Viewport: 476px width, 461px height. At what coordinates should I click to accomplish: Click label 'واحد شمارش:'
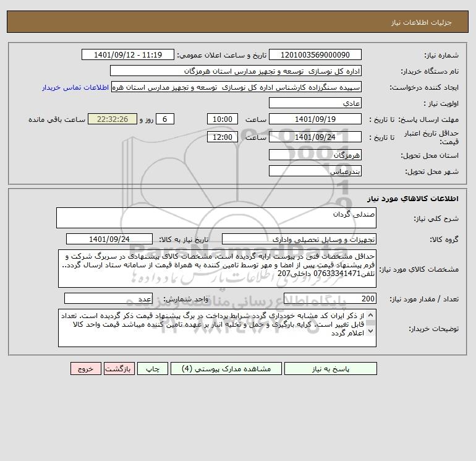[x=186, y=299]
